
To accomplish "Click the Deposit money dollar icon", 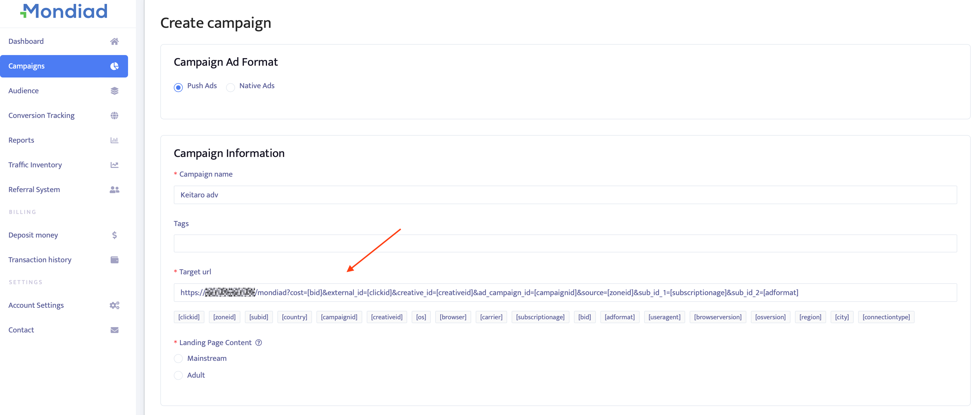I will [x=114, y=236].
